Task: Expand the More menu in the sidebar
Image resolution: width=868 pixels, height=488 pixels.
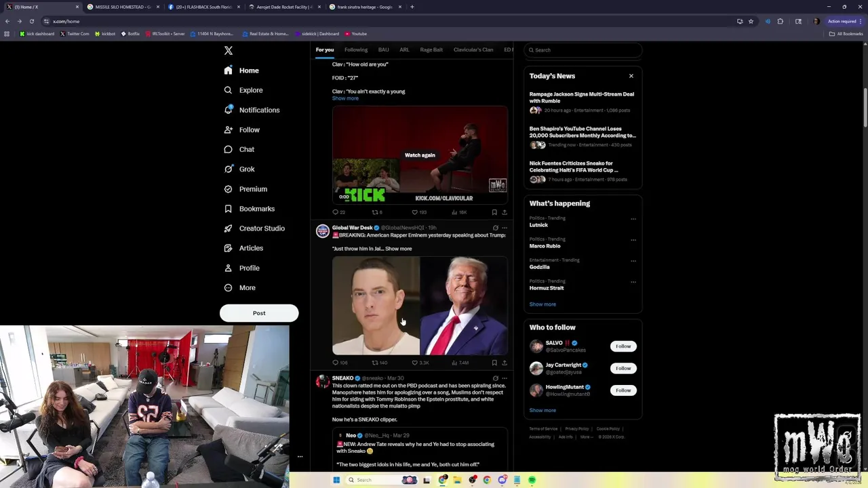Action: 239,287
